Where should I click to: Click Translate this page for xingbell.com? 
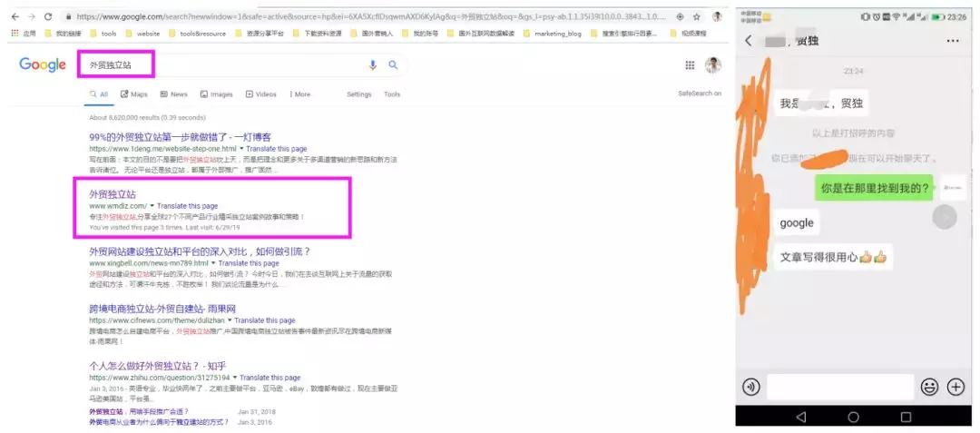[x=249, y=263]
